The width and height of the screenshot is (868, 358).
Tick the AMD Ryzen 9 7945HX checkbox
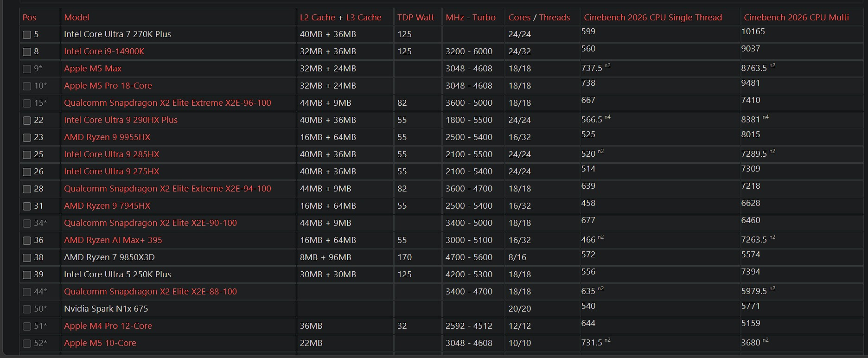tap(27, 206)
